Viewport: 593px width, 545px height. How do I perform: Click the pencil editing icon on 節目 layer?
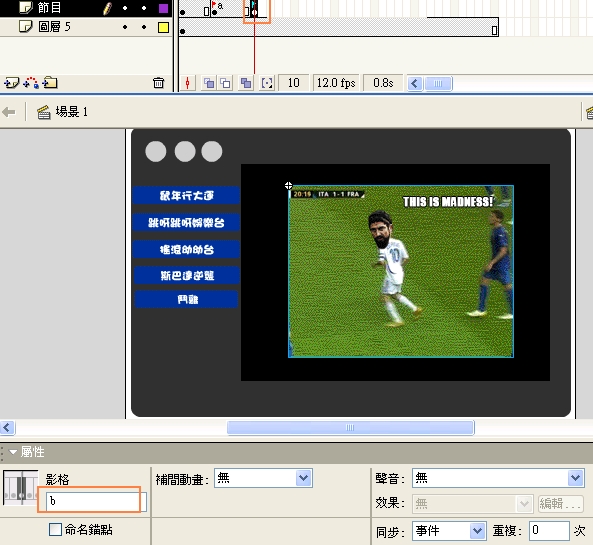(x=108, y=8)
